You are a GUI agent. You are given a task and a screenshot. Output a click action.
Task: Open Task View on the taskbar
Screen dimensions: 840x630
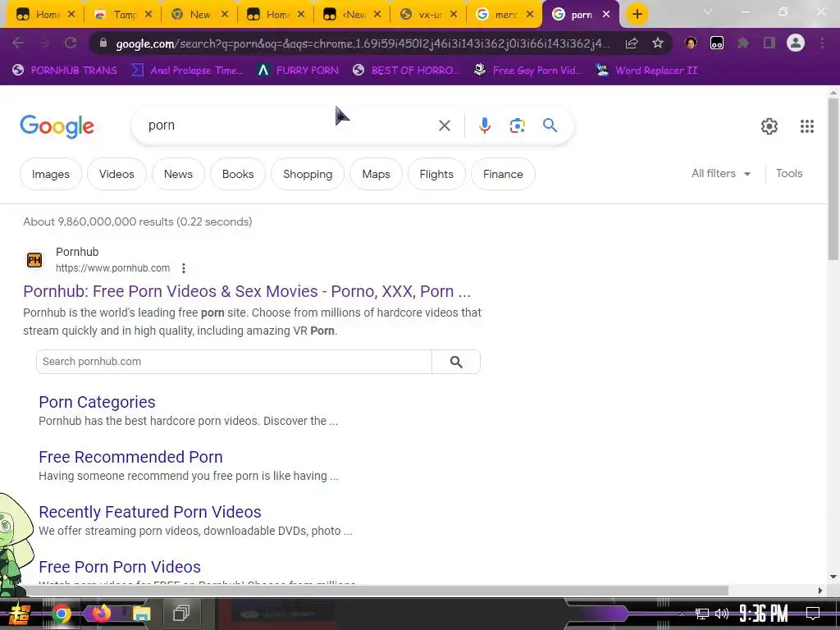pos(181,614)
